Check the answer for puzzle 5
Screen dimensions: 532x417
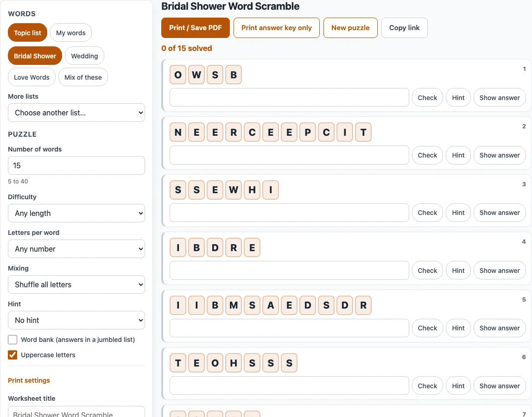427,328
